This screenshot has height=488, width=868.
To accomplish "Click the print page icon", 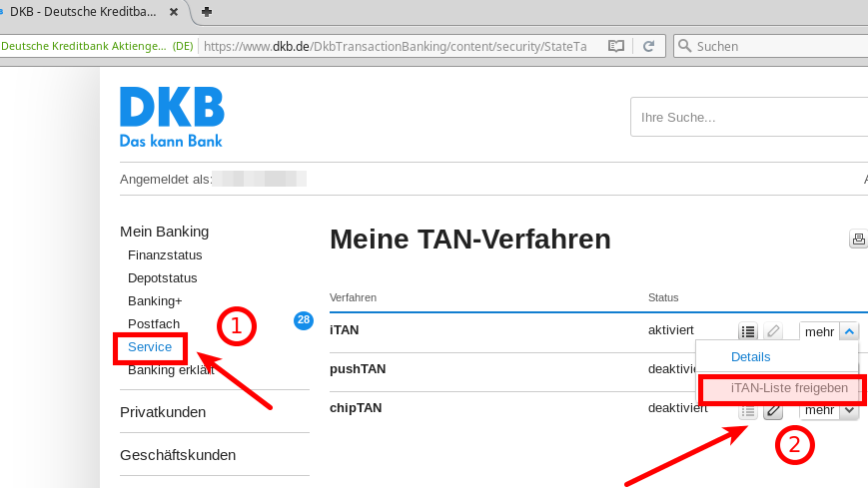I will [x=858, y=239].
